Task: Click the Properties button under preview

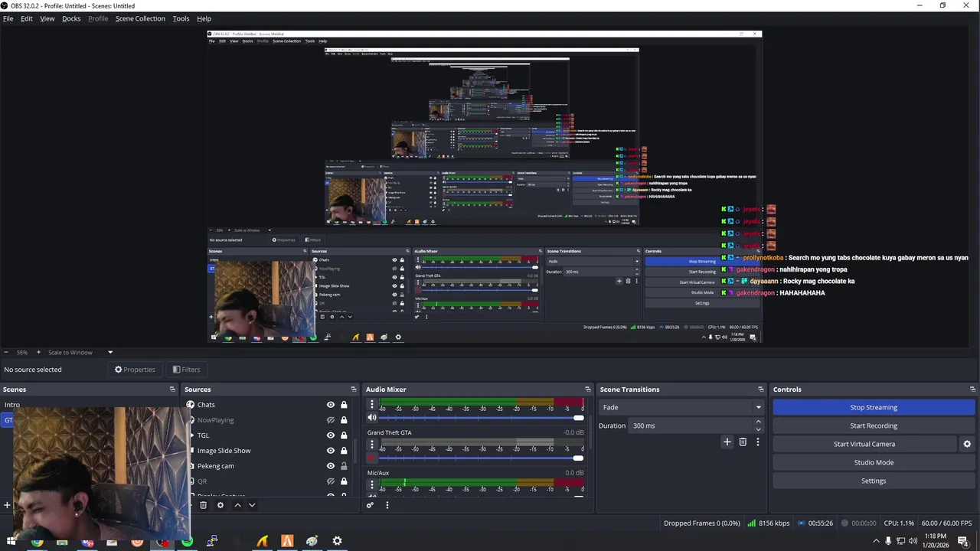Action: 135,370
